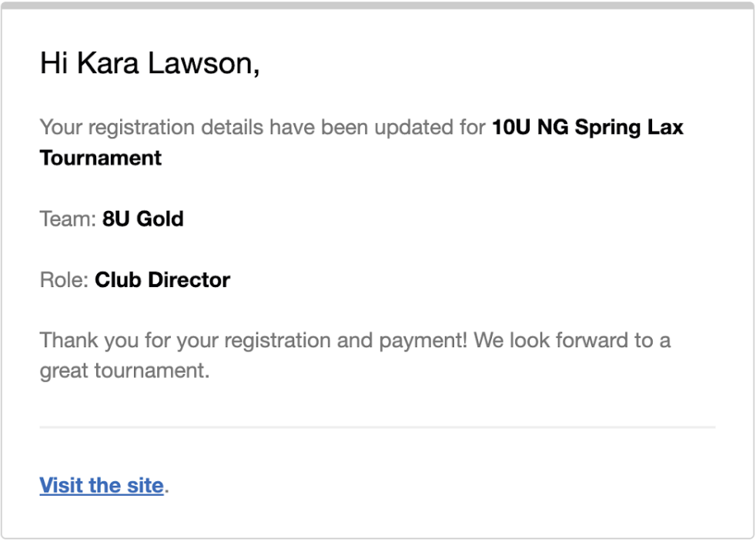Click the word payment! in message
This screenshot has height=542, width=756.
click(x=423, y=341)
